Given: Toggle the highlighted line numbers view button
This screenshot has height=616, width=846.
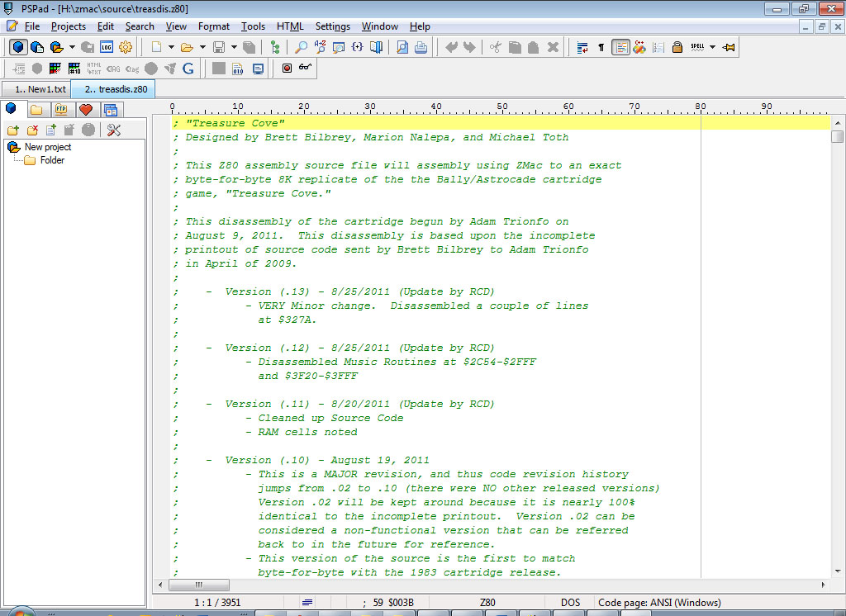Looking at the screenshot, I should pos(620,47).
